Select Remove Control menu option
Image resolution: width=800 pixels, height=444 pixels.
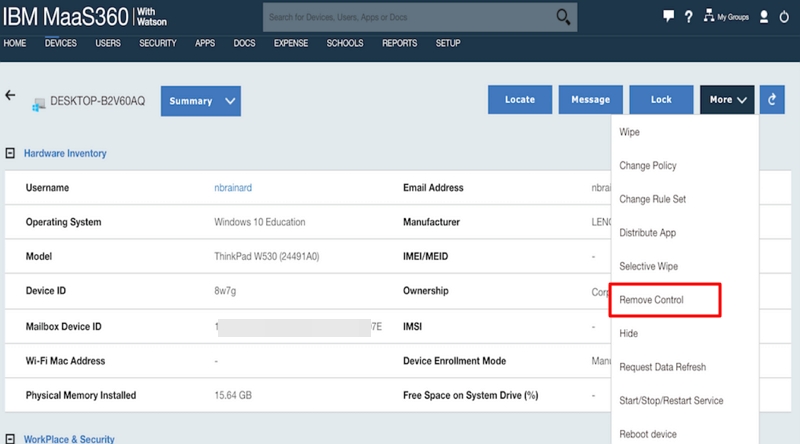pos(651,300)
